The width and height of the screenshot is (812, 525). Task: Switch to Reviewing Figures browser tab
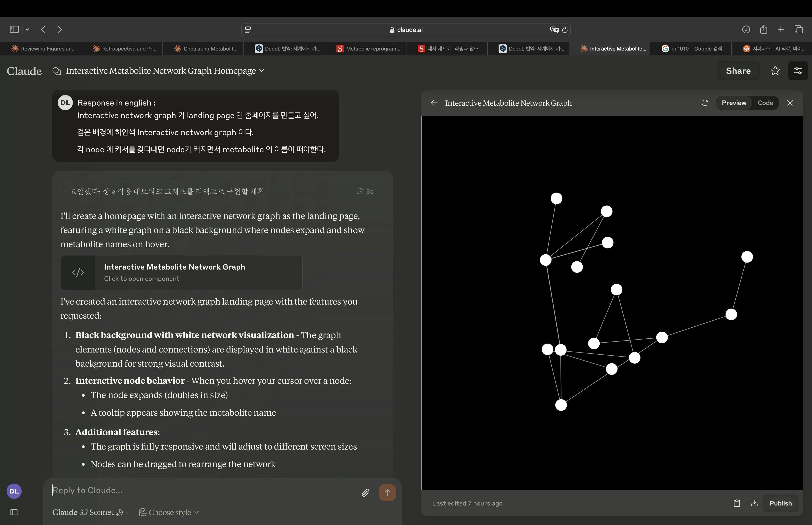point(44,49)
